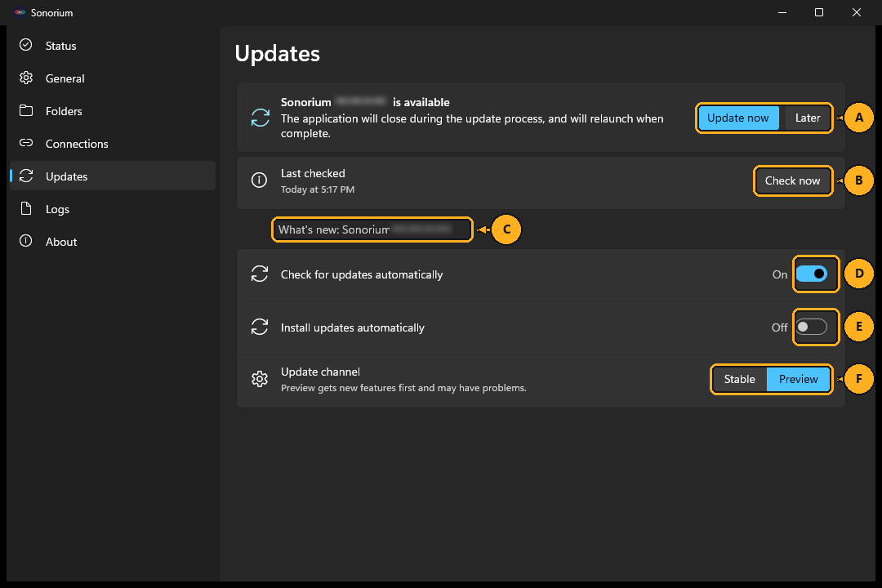Screen dimensions: 882x588
Task: Select the Stable update channel
Action: point(739,379)
